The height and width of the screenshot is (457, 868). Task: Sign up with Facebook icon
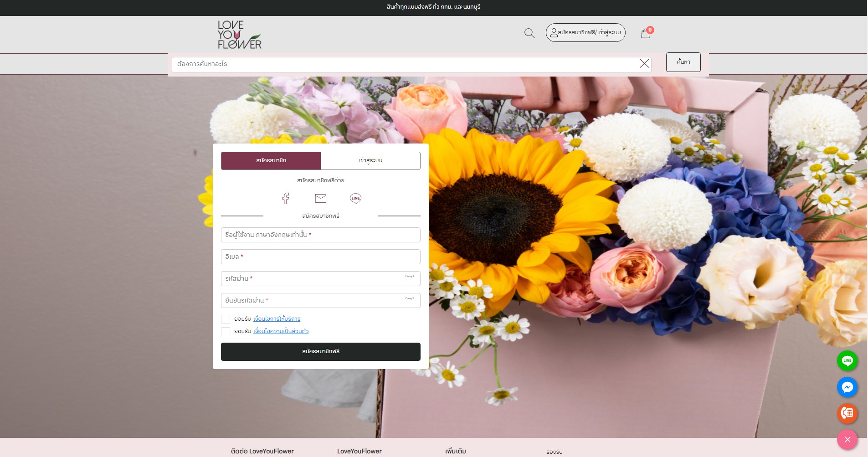286,198
